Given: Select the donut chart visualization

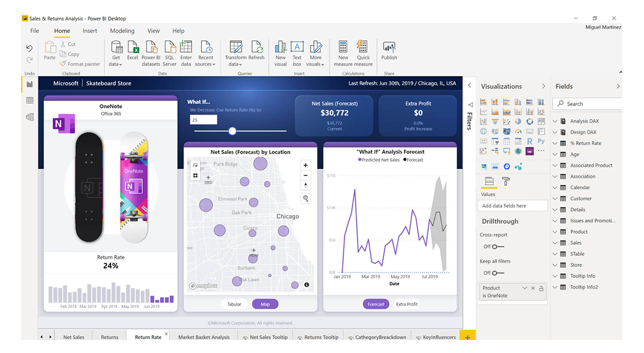Looking at the screenshot, I should (529, 121).
